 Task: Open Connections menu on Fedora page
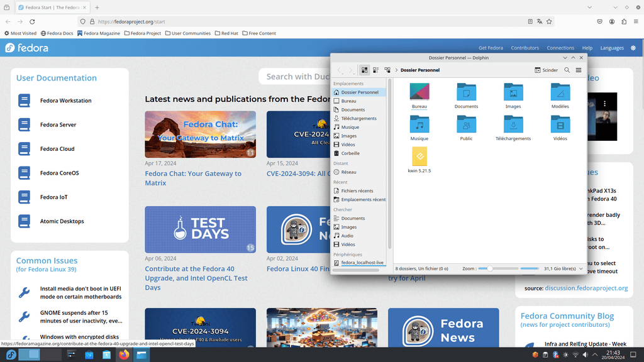[560, 48]
